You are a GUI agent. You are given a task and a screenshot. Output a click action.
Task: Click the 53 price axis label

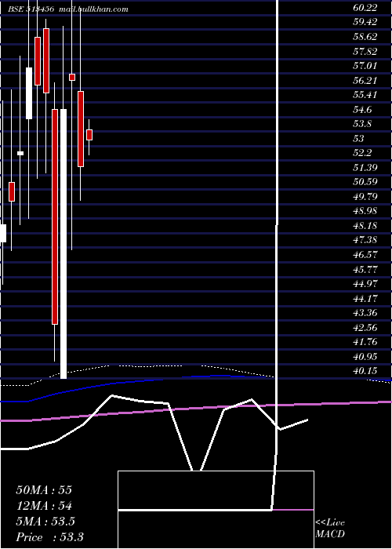(x=359, y=139)
